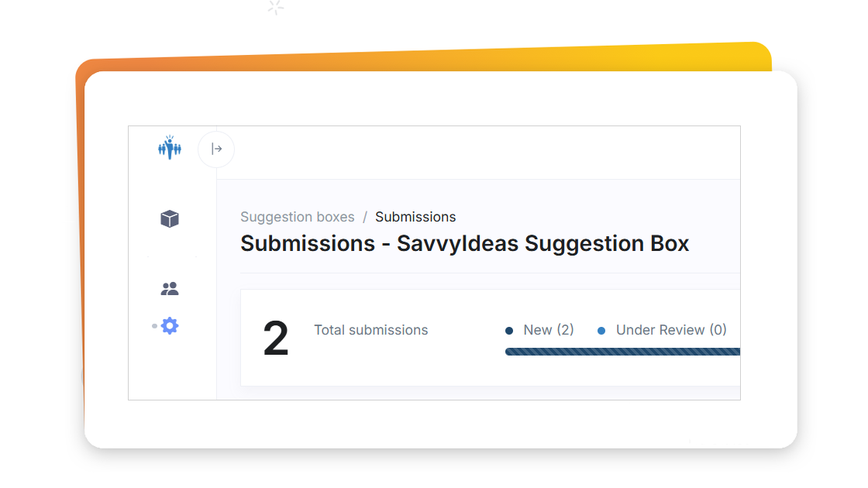Click the dark dot next to New

coord(509,329)
